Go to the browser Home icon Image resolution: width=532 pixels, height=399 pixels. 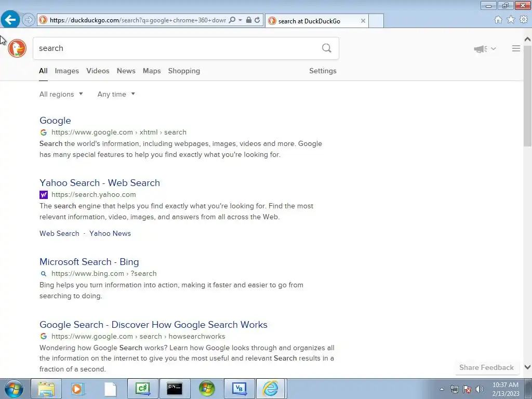coord(498,20)
